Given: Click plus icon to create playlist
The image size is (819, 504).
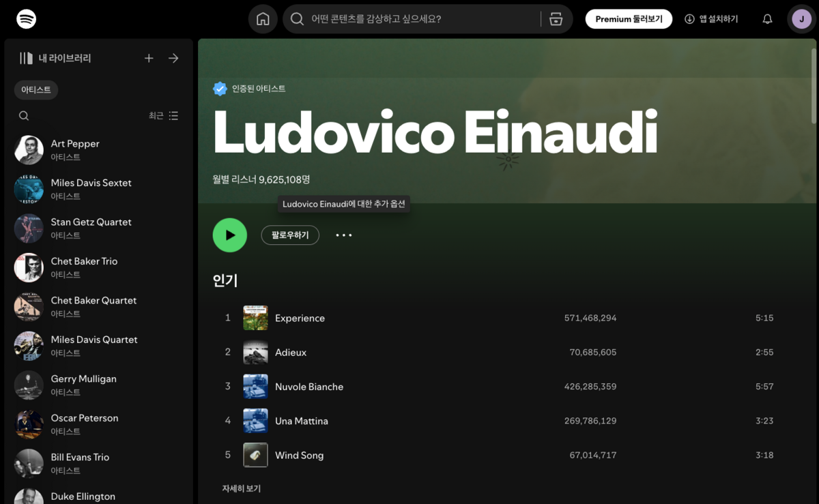Looking at the screenshot, I should click(x=149, y=59).
